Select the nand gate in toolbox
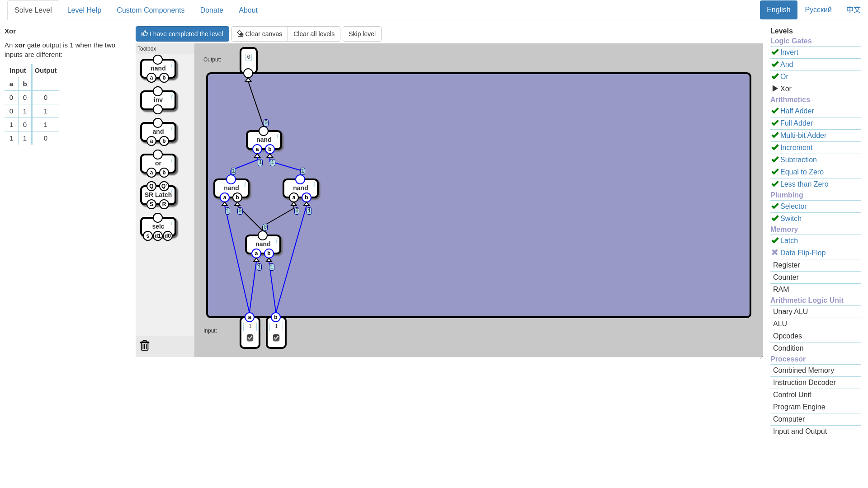Screen dimensions: 868x488 point(158,68)
